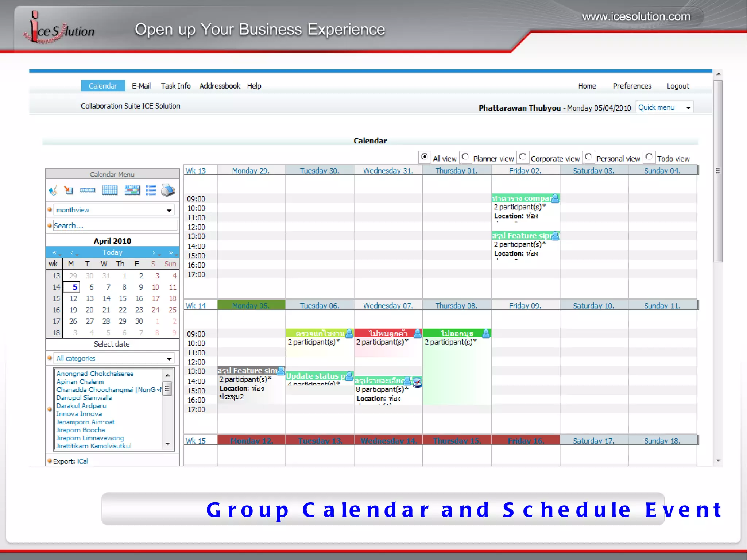747x560 pixels.
Task: Select Innova Innova in user list
Action: 79,414
